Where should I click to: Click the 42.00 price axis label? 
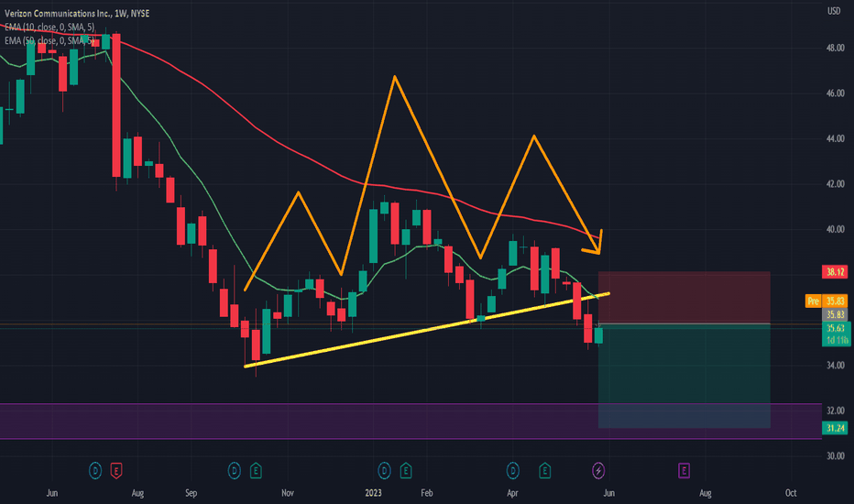pos(835,183)
